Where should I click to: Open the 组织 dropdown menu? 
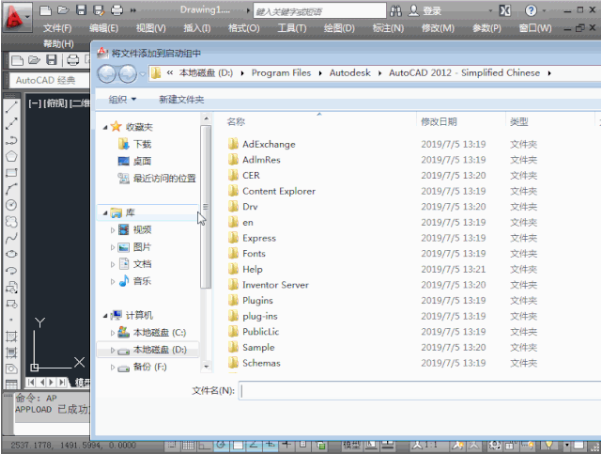122,100
